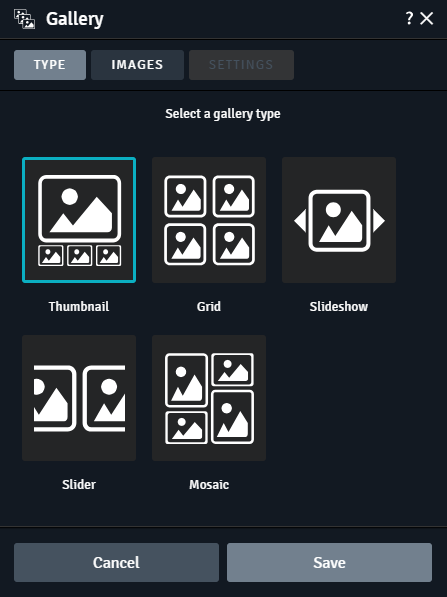Open help via the question mark icon
Screen dimensions: 447x597
pos(409,18)
